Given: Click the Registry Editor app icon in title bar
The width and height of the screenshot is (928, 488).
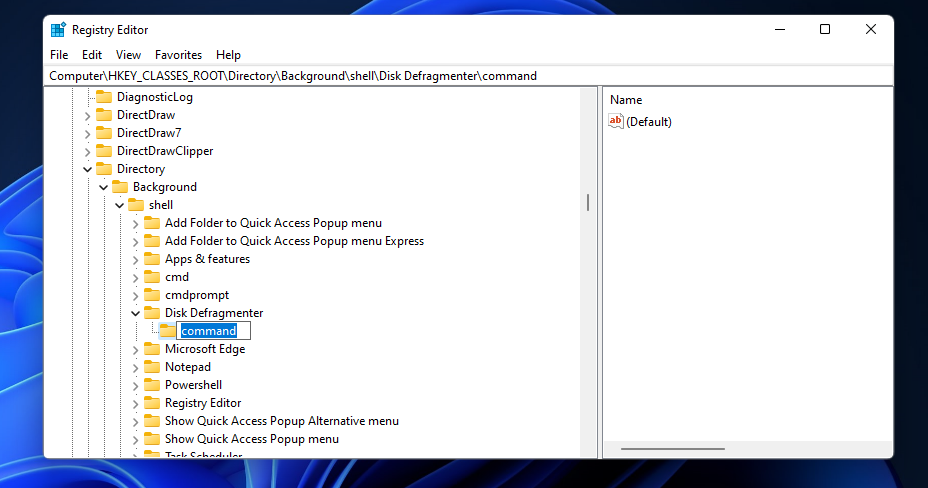Looking at the screenshot, I should [x=58, y=30].
